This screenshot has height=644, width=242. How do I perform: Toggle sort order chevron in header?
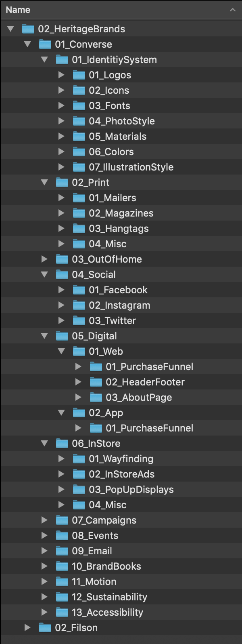point(233,10)
